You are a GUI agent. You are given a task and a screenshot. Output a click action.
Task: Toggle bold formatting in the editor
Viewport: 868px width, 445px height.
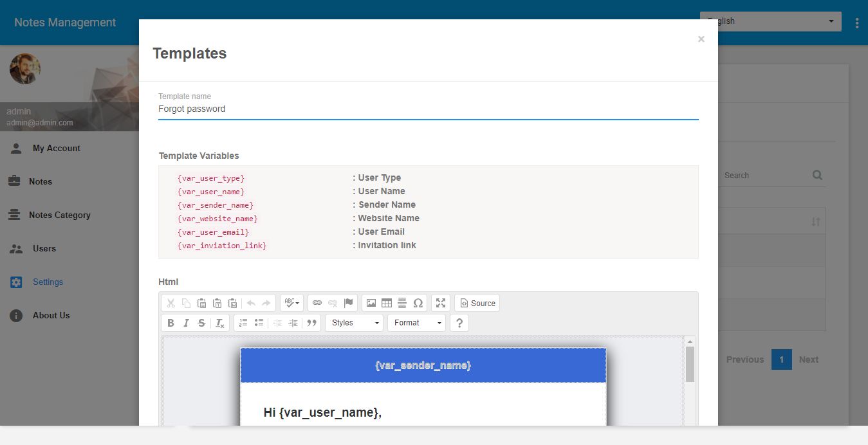[x=171, y=323]
